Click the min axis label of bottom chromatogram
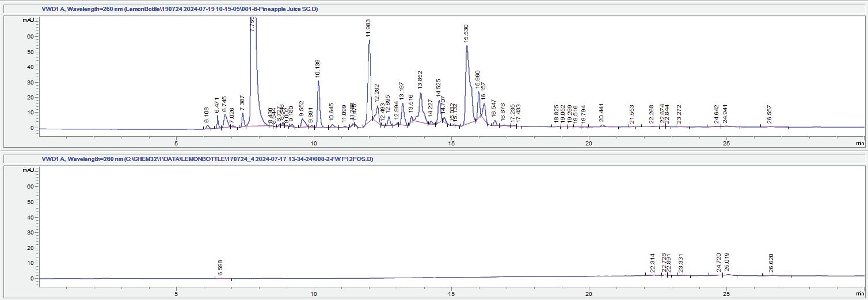The height and width of the screenshot is (300, 868). point(859,292)
